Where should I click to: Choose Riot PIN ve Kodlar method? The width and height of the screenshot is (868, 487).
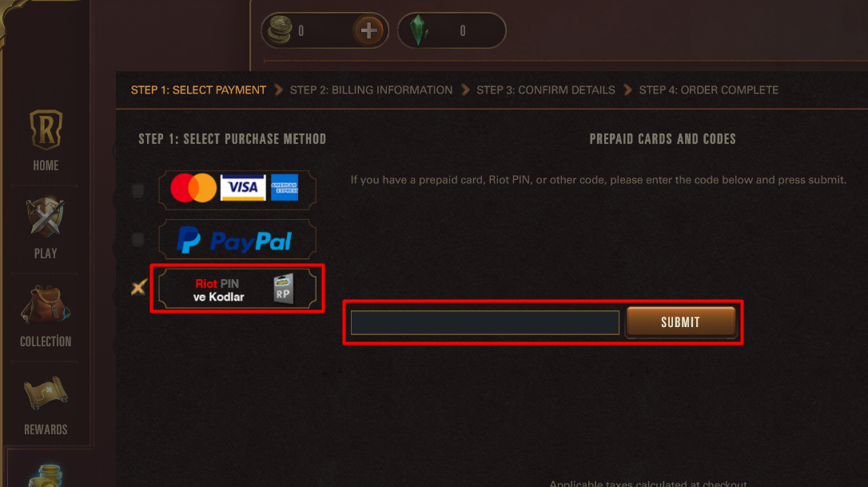(237, 289)
